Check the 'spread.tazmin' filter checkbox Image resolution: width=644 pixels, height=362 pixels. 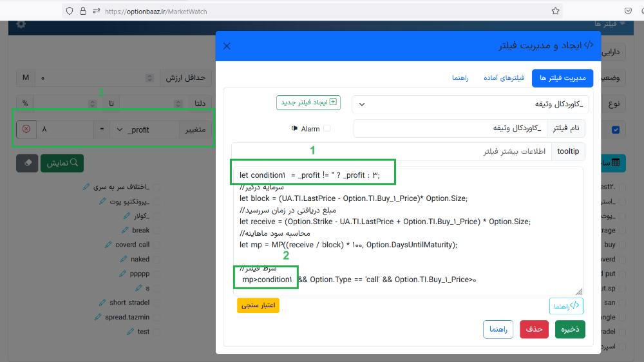(156, 317)
